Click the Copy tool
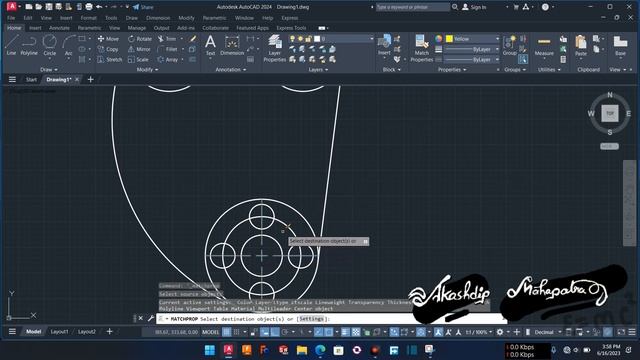640x360 pixels. click(x=108, y=49)
